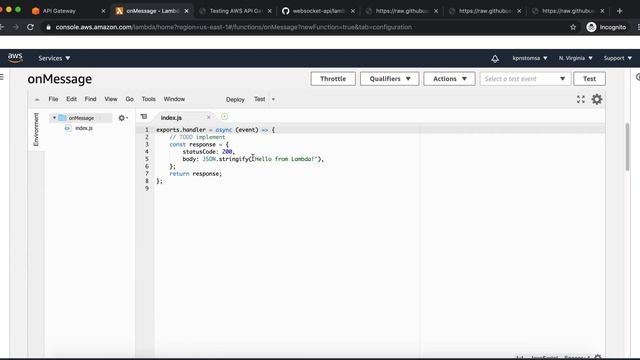
Task: Expand the Actions dropdown
Action: (x=449, y=79)
